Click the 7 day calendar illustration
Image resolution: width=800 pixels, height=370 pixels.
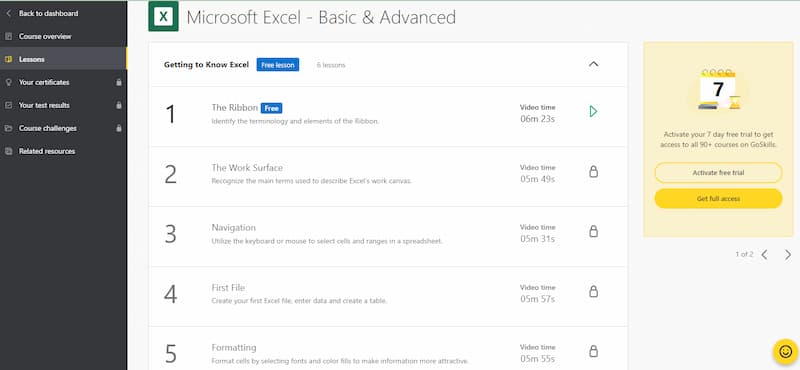click(718, 89)
